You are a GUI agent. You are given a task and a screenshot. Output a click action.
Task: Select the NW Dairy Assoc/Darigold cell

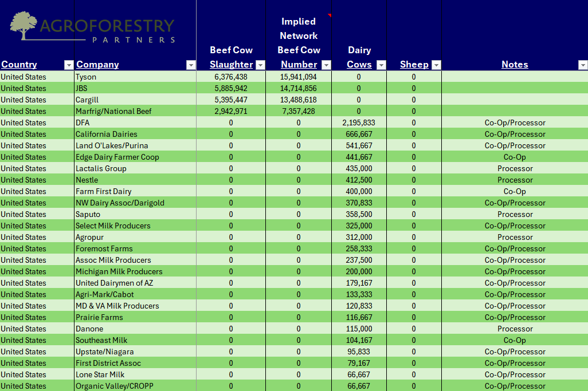pyautogui.click(x=135, y=203)
